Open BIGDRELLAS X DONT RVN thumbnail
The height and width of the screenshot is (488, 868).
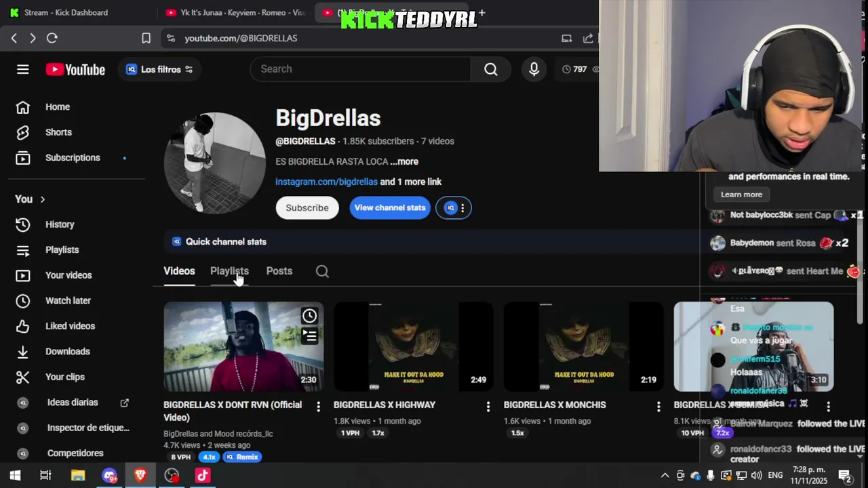click(x=243, y=346)
